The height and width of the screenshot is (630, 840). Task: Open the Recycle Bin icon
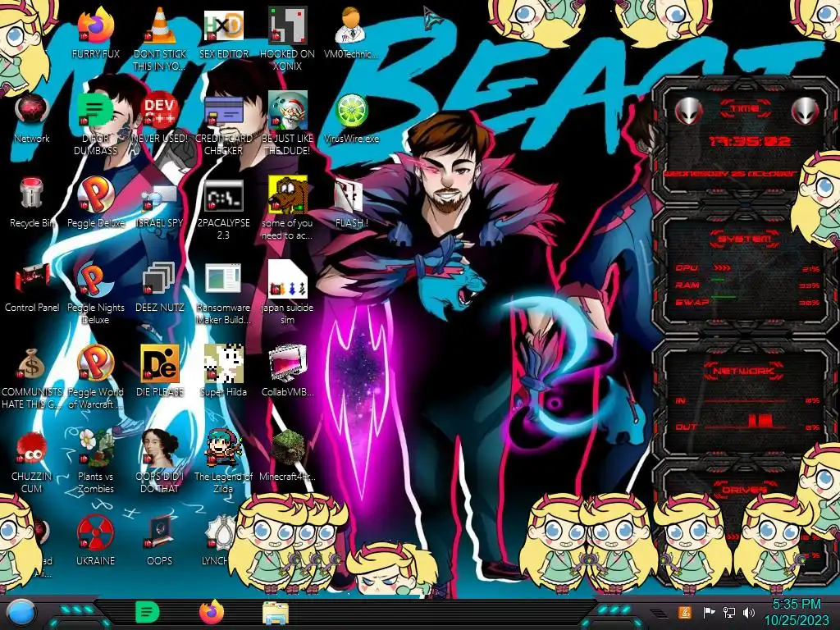click(x=32, y=194)
